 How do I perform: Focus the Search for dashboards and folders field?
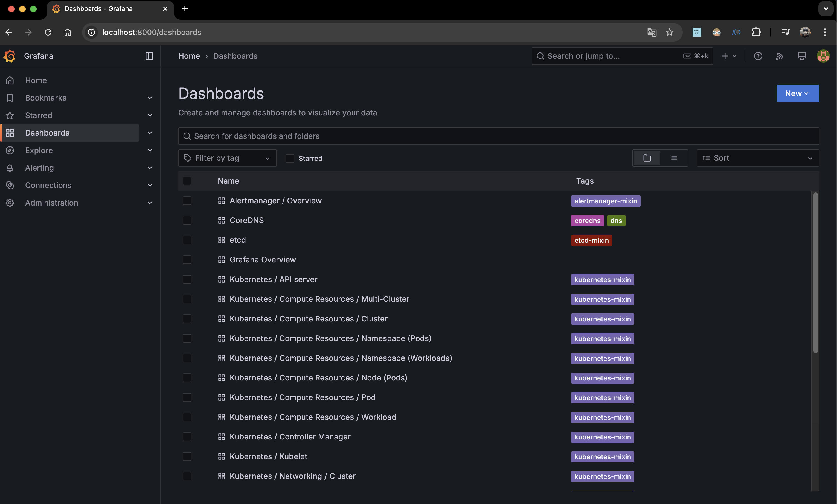pos(499,136)
